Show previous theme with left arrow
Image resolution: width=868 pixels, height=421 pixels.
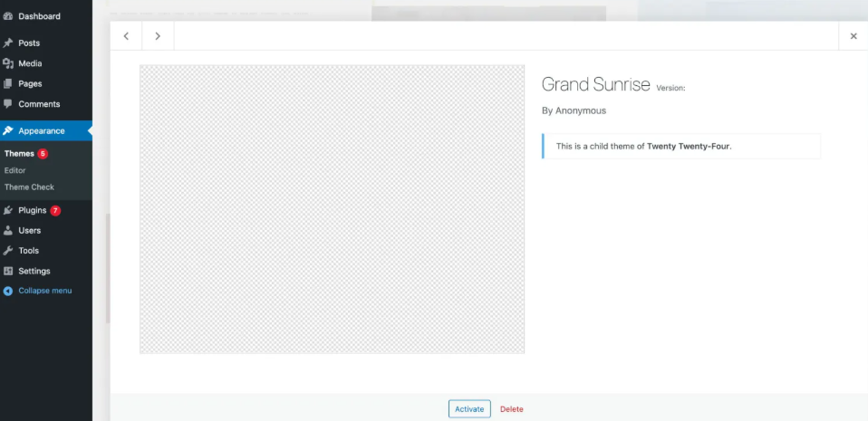(126, 36)
